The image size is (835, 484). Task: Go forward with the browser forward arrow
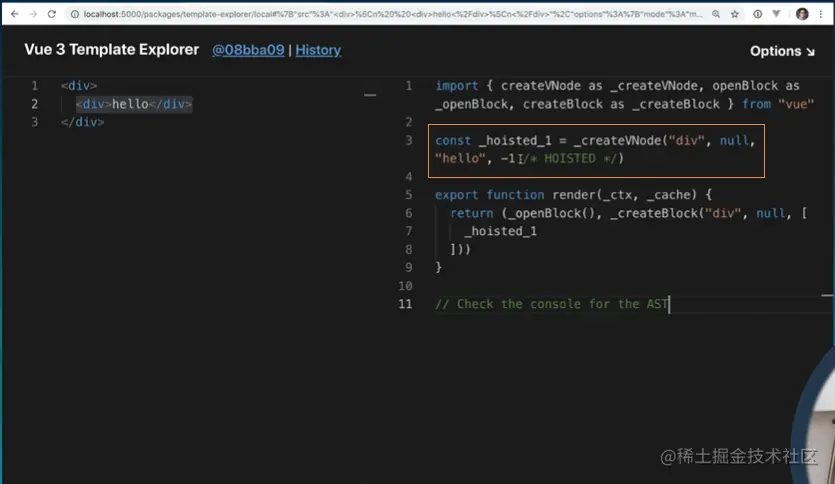tap(33, 14)
